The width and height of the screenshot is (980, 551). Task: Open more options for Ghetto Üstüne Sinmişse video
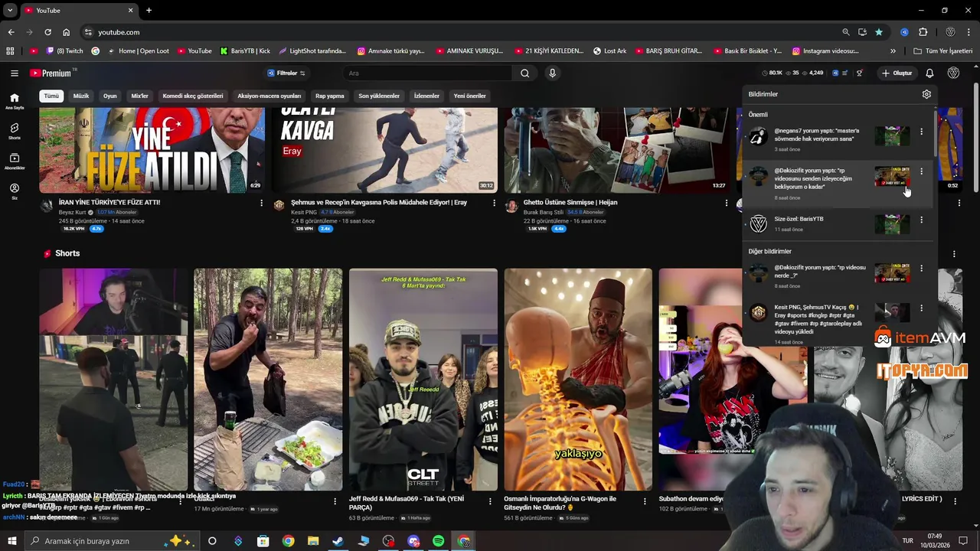click(726, 203)
